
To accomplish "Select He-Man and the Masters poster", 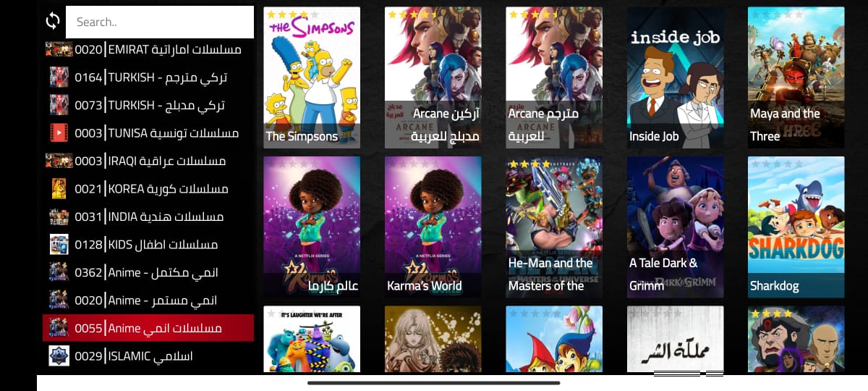I will [x=554, y=227].
